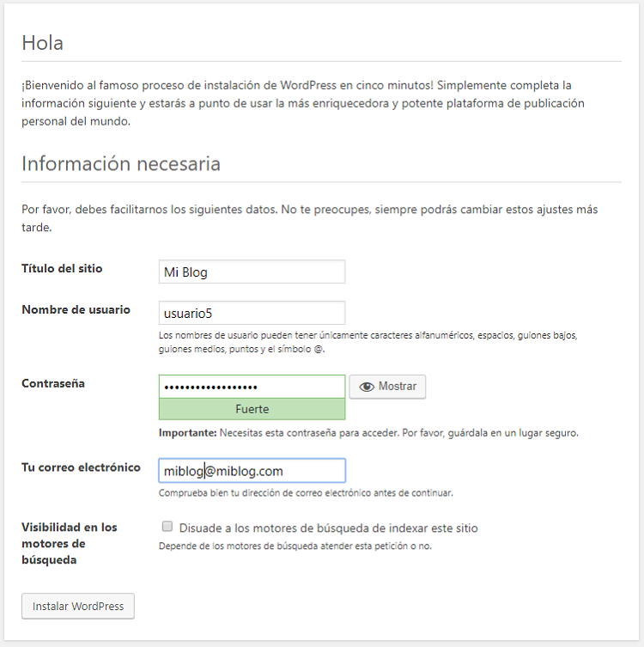This screenshot has height=647, width=644.
Task: Click inside the Contraseña password field
Action: coord(252,387)
